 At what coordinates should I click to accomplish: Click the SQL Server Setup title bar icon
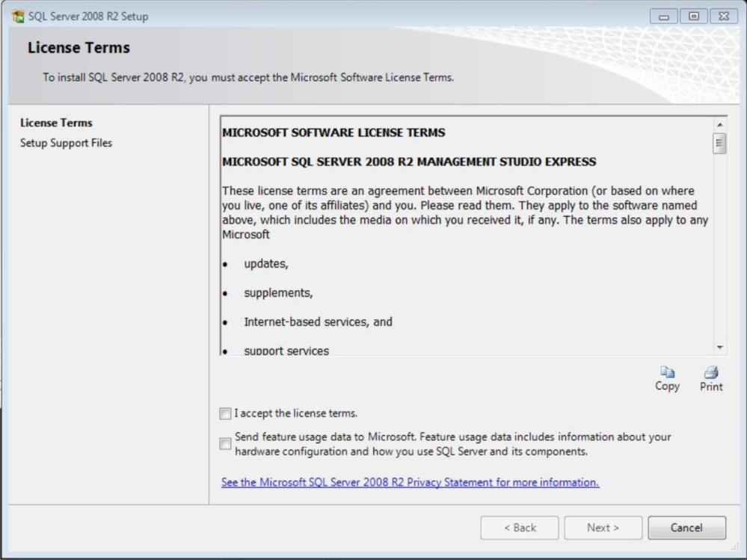[18, 16]
